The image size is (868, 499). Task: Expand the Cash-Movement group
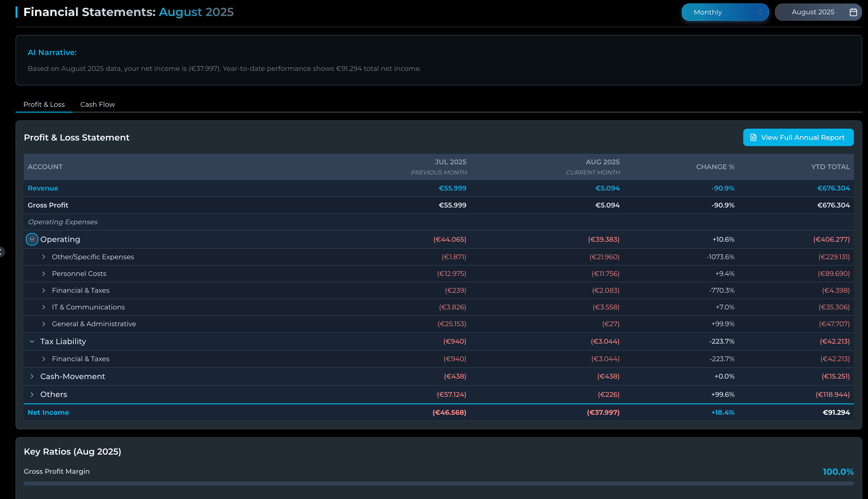(x=32, y=376)
